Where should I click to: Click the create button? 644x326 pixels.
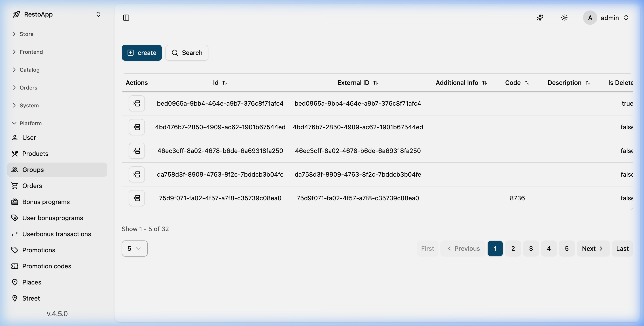click(142, 53)
